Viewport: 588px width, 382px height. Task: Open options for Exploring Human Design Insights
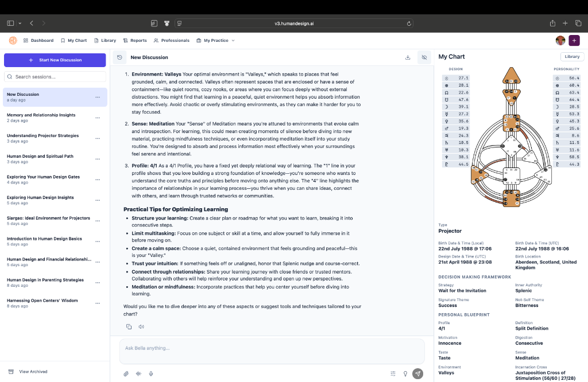98,200
